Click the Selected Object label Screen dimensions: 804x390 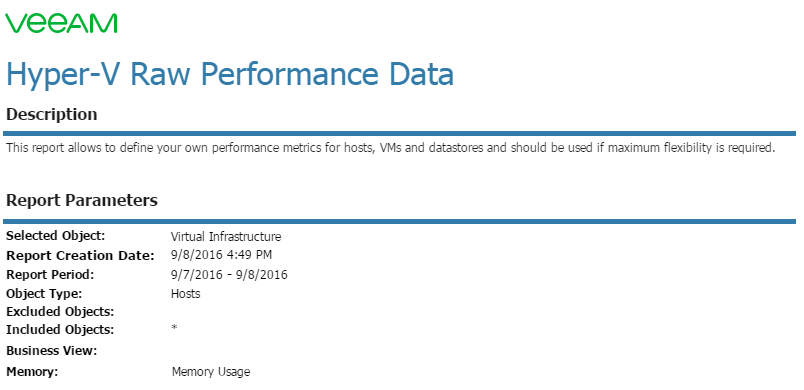[x=55, y=236]
